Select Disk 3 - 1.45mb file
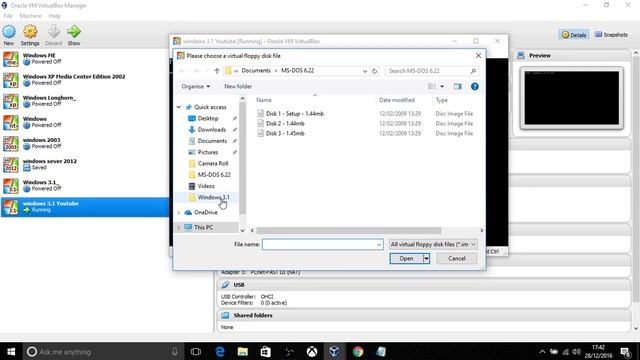 [x=285, y=133]
